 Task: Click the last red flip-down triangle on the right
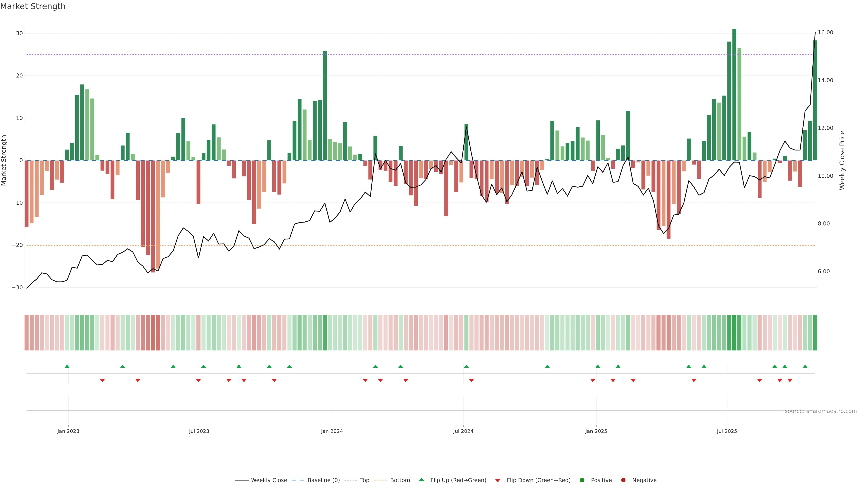(790, 380)
